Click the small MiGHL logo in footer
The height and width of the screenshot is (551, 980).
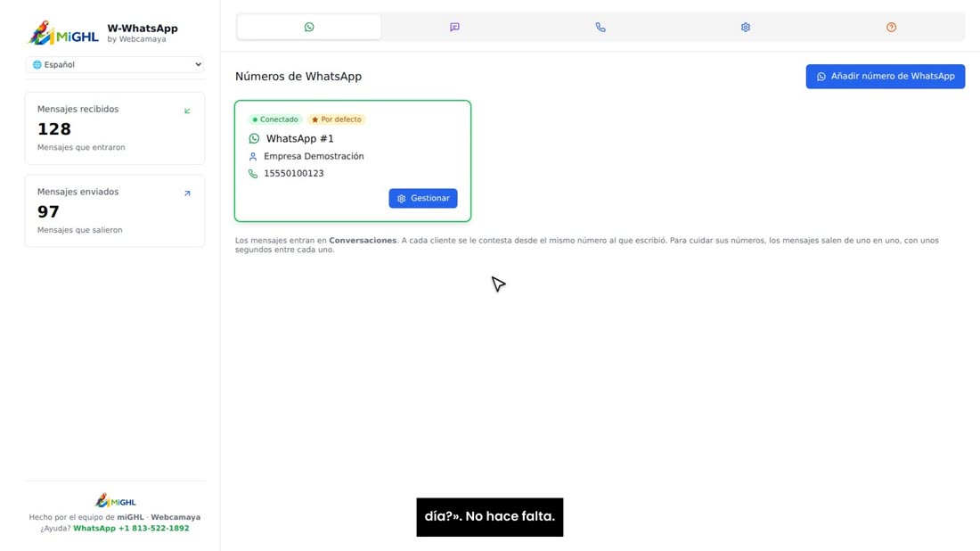click(115, 500)
